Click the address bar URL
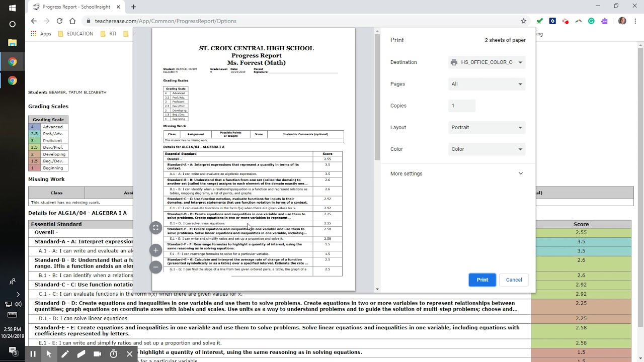 tap(166, 21)
